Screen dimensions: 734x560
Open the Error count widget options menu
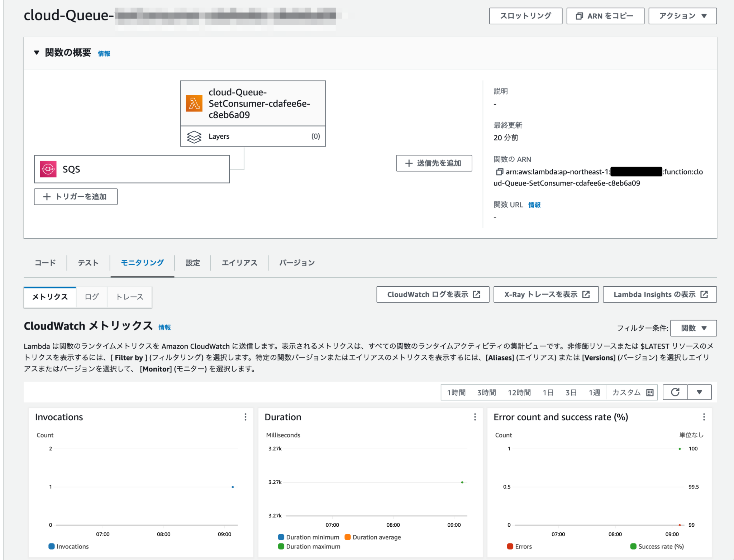click(x=704, y=417)
